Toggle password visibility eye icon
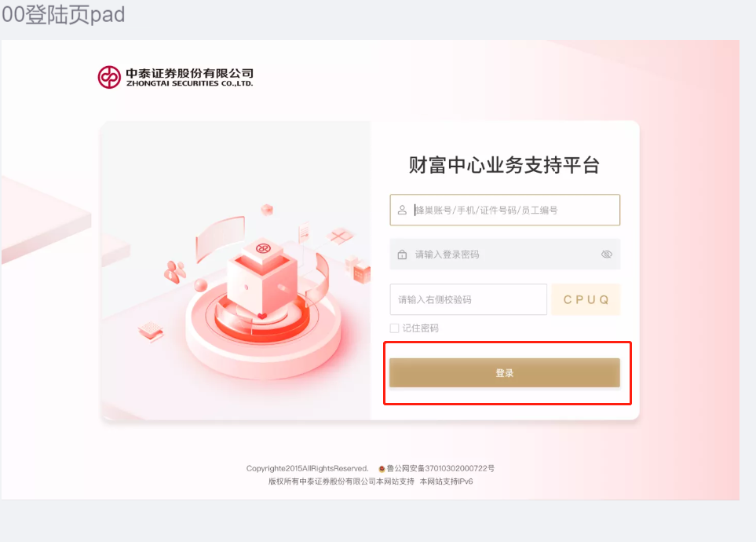The image size is (756, 542). [x=607, y=255]
